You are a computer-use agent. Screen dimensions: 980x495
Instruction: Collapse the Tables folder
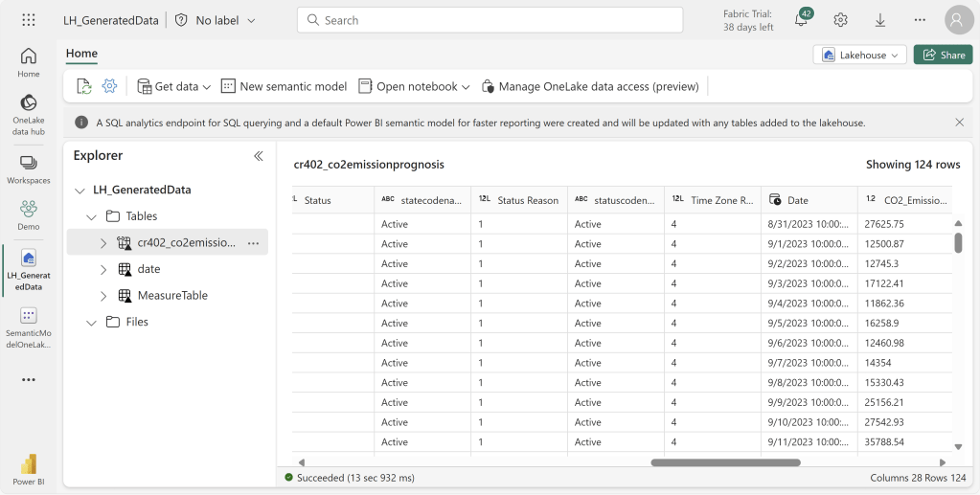92,216
